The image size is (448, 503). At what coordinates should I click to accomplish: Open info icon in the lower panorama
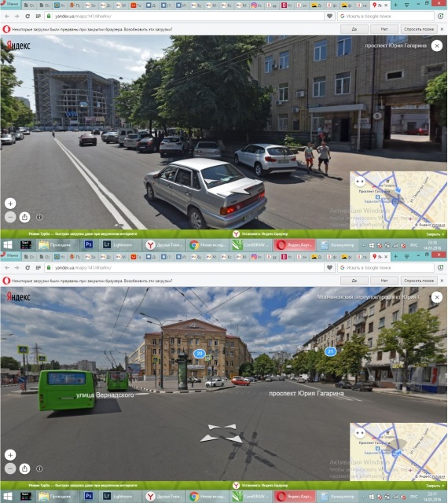coord(39,468)
